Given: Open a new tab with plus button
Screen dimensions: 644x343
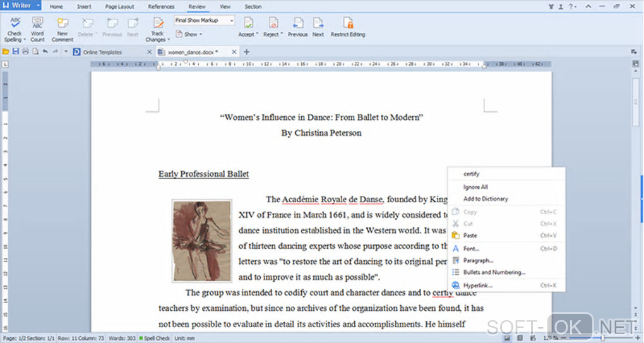Looking at the screenshot, I should 247,52.
